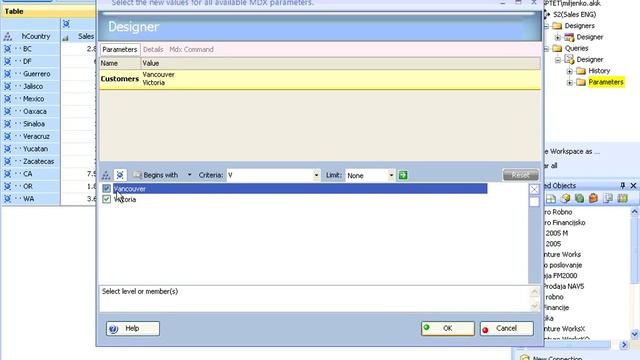Open the Criteria combo box dropdown arrow
640x360 pixels.
316,176
